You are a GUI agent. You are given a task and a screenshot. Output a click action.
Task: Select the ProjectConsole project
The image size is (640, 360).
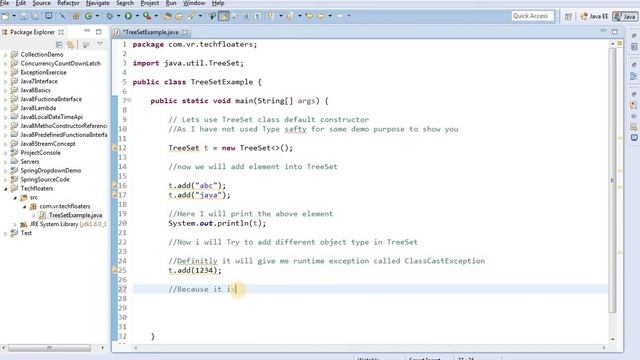tap(40, 153)
